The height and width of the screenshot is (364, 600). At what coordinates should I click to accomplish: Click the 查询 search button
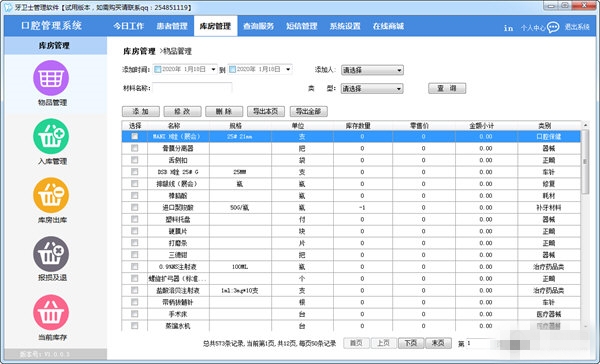[x=447, y=88]
